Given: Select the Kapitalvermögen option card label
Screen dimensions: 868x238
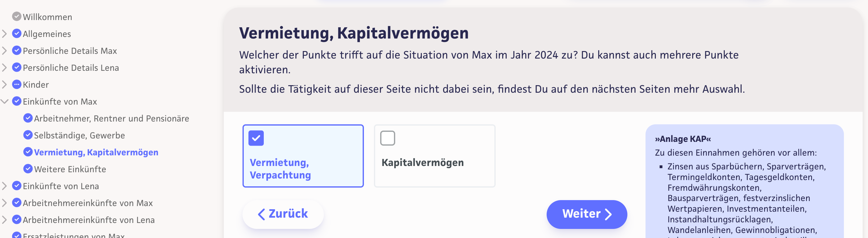Looking at the screenshot, I should (422, 163).
